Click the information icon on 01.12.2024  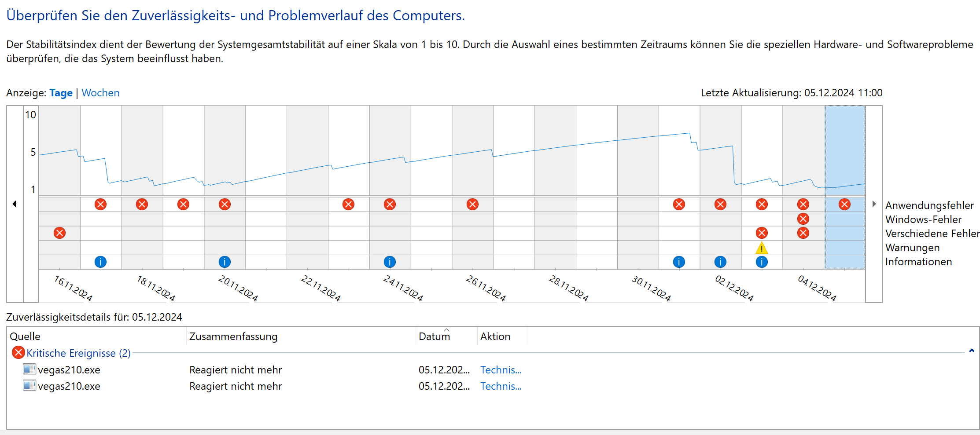679,262
